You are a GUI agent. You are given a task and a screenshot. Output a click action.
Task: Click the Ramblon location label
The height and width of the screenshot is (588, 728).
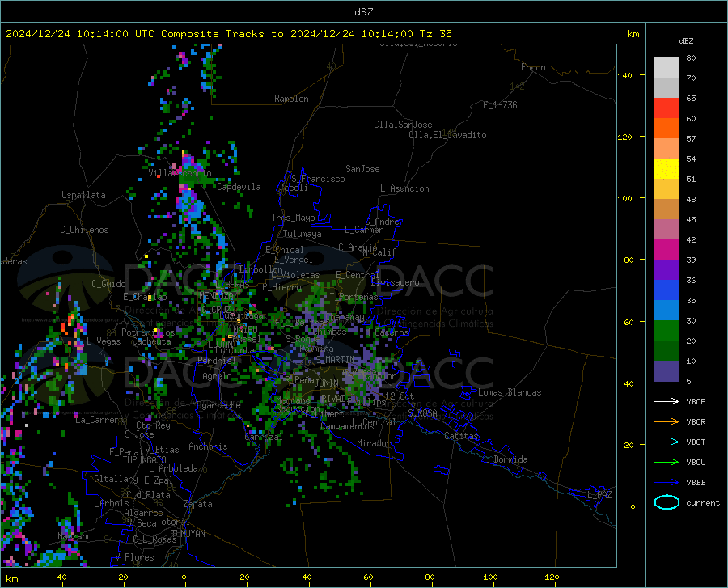(291, 99)
